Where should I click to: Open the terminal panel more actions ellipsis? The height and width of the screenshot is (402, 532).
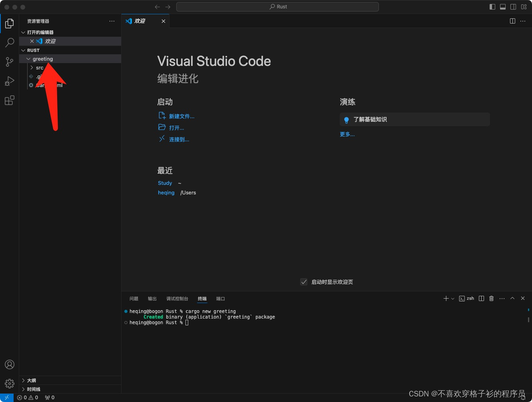(502, 299)
